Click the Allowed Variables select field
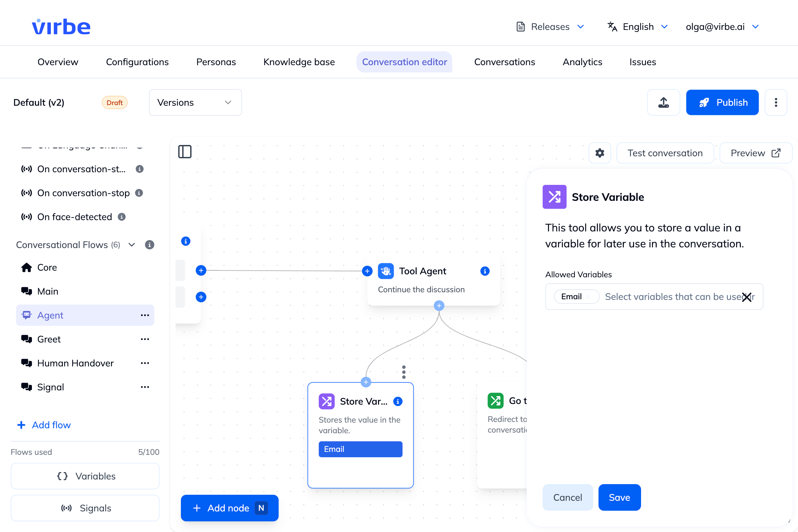This screenshot has width=798, height=532. click(654, 297)
